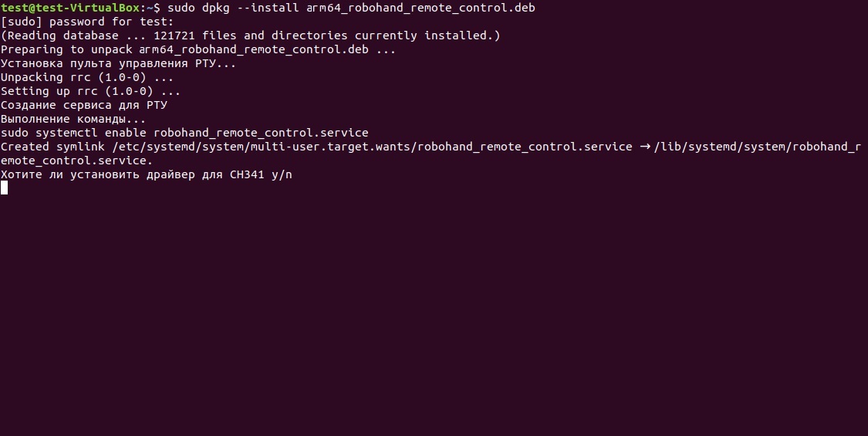
Task: Click the arrow symbol between symlink paths
Action: (x=645, y=147)
